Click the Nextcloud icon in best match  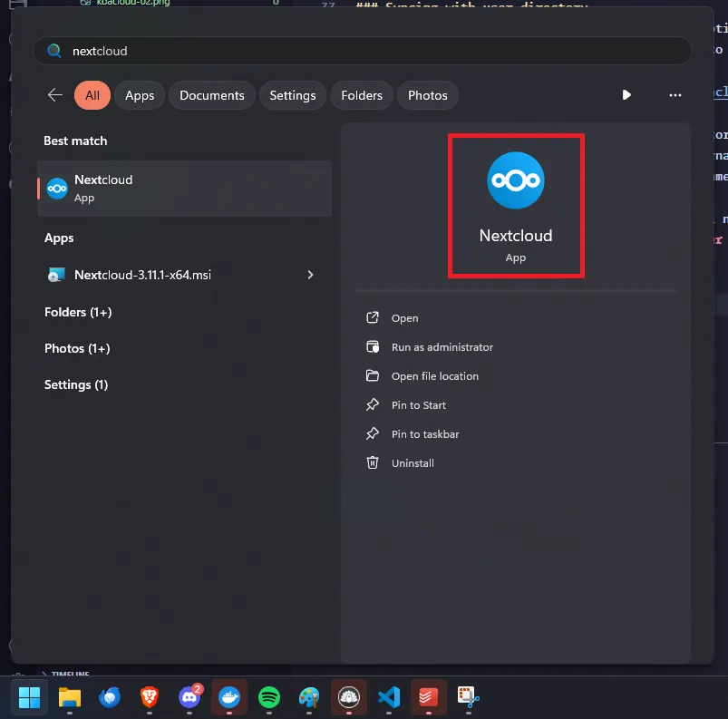[57, 189]
